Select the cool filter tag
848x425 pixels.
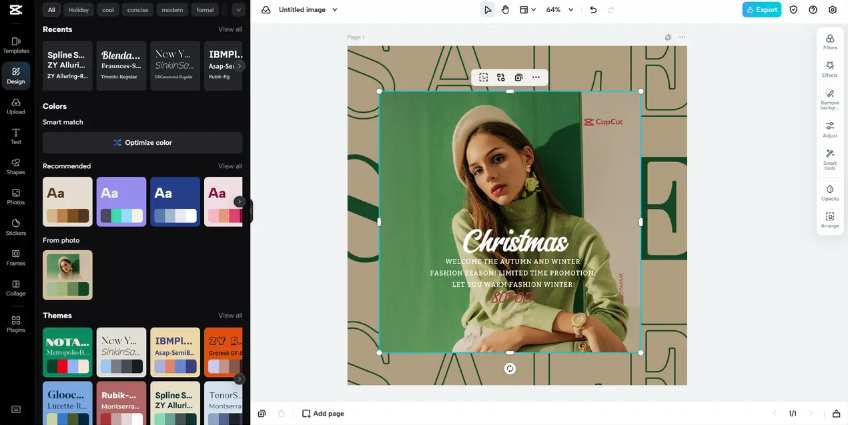tap(108, 10)
